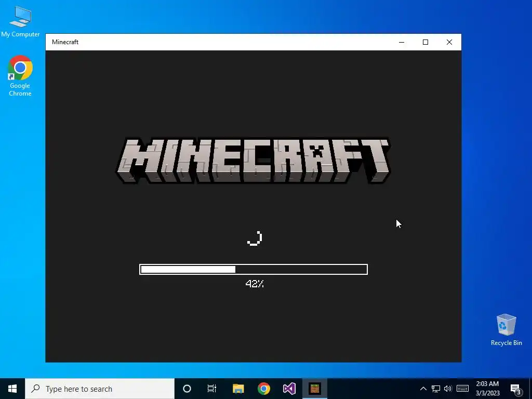Open the notification action center

(516, 389)
